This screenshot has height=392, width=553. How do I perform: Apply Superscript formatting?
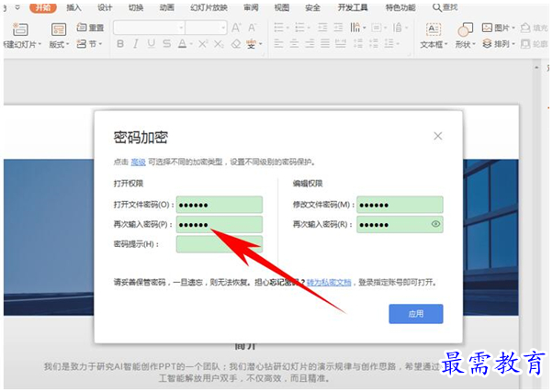tap(203, 44)
